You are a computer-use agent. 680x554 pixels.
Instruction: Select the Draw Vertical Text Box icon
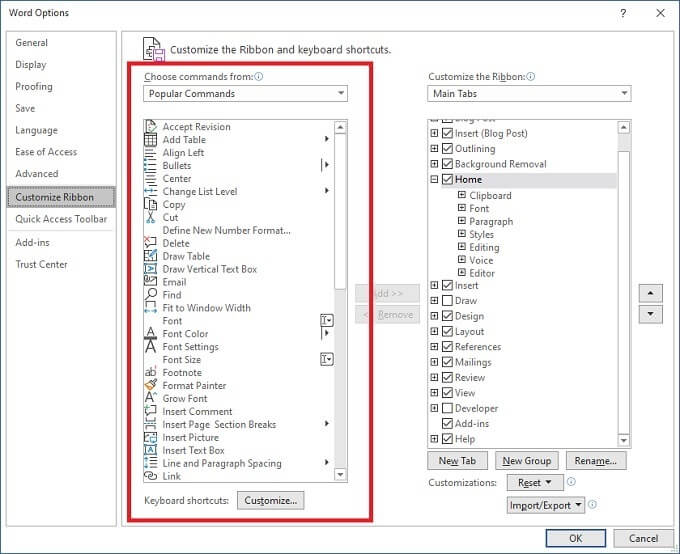150,269
